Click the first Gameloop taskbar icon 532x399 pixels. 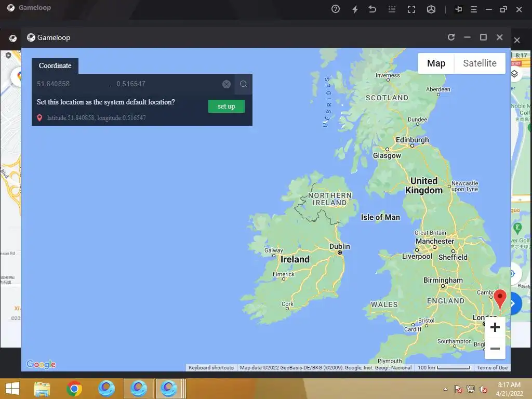pos(106,389)
